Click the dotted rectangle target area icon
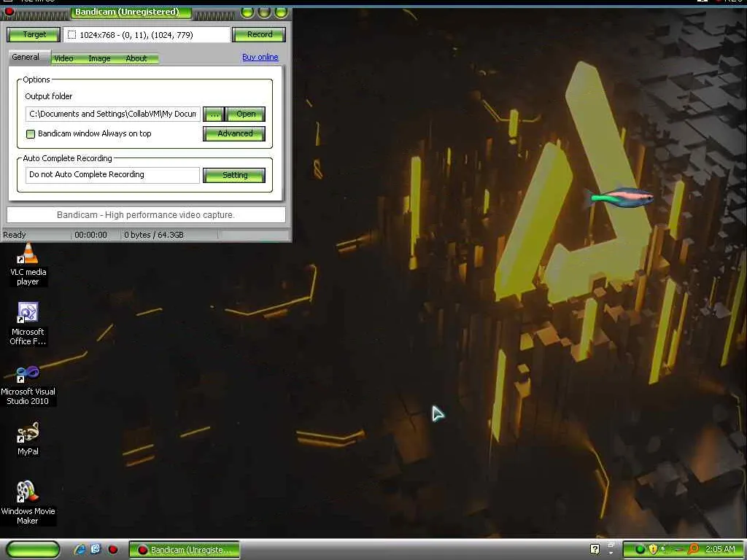 pos(72,35)
